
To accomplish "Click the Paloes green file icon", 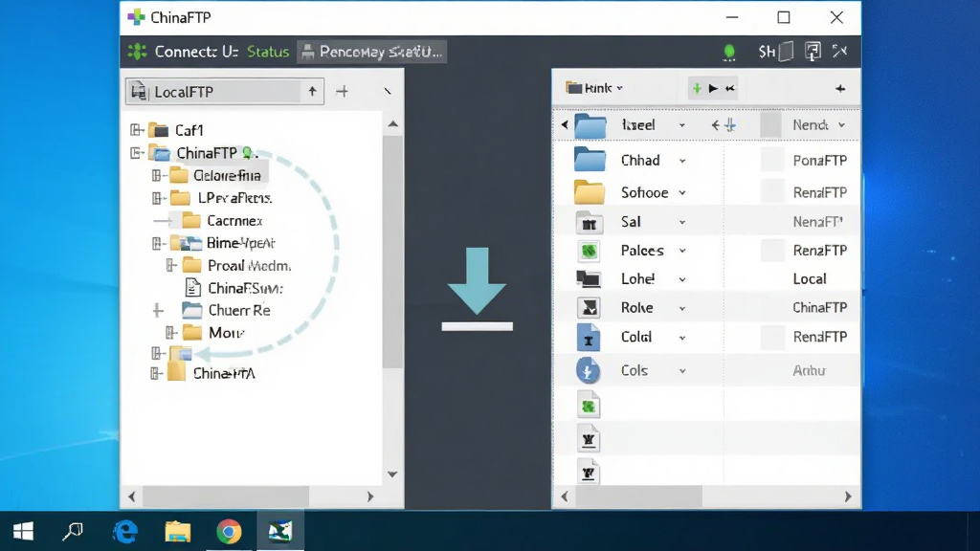I will [x=589, y=252].
